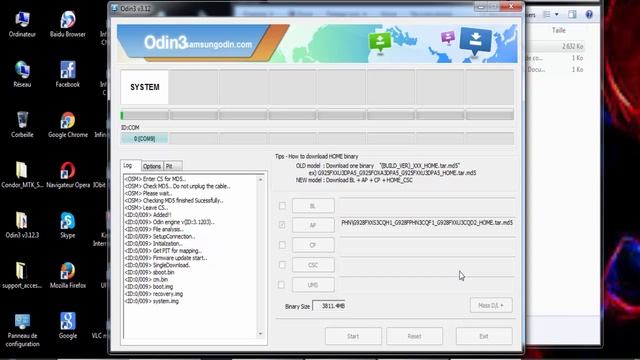Click the 'recovery.img' log line
This screenshot has width=640, height=360.
click(x=154, y=294)
